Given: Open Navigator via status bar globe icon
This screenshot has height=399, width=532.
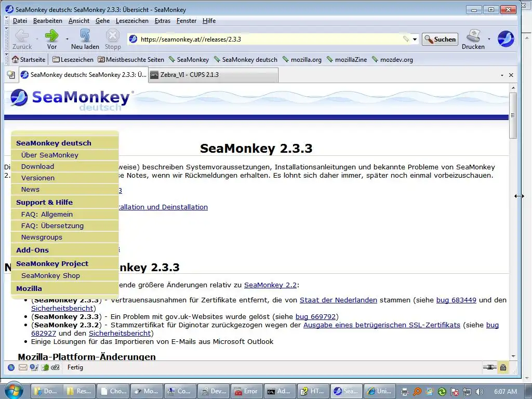Looking at the screenshot, I should click(x=11, y=367).
